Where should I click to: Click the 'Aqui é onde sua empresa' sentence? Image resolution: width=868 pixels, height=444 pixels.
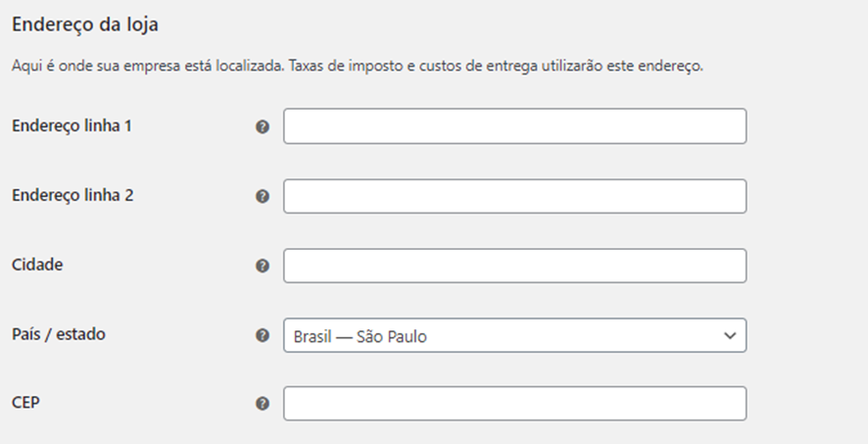(x=147, y=66)
